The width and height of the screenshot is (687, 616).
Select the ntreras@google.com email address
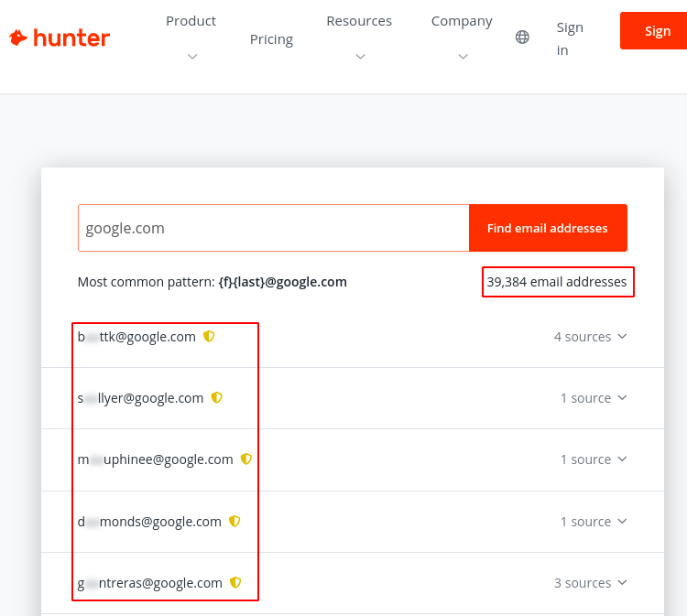150,583
